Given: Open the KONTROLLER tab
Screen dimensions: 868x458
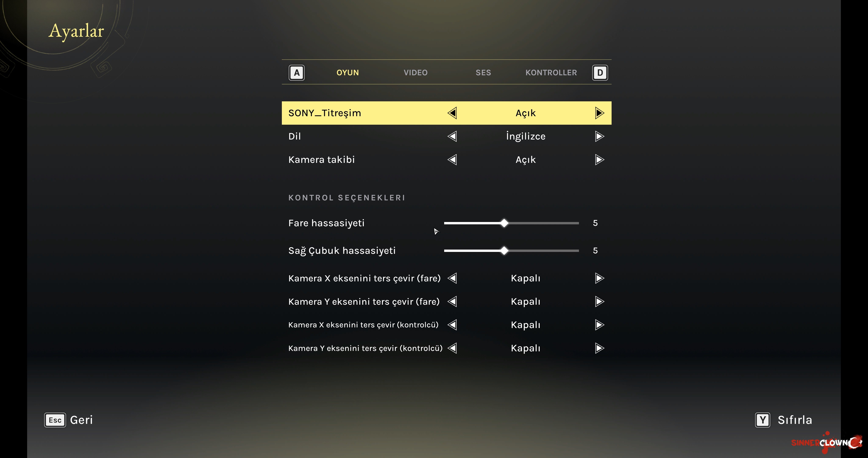Looking at the screenshot, I should tap(551, 73).
